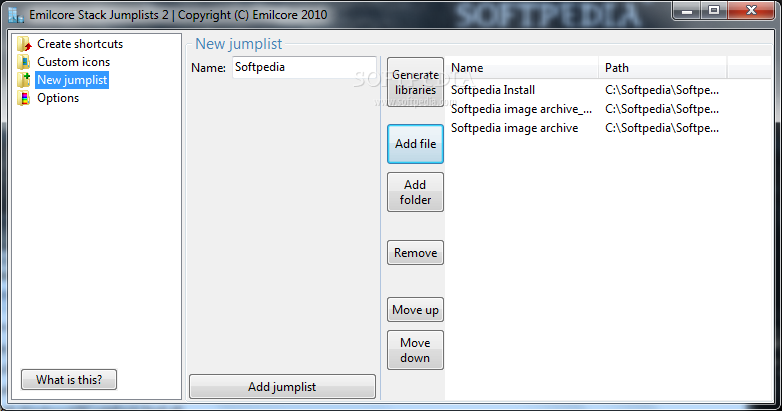The height and width of the screenshot is (411, 782).
Task: Click the Options colorful icon
Action: (x=24, y=98)
